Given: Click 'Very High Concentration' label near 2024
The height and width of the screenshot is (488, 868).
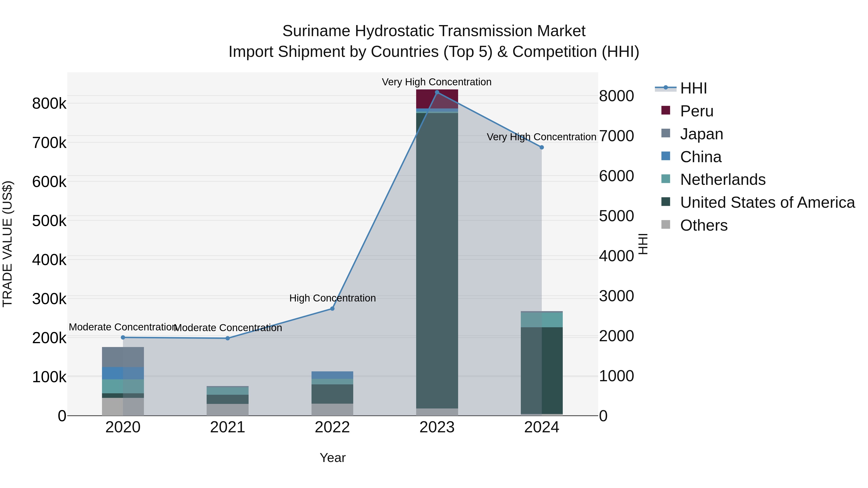Looking at the screenshot, I should click(x=542, y=137).
